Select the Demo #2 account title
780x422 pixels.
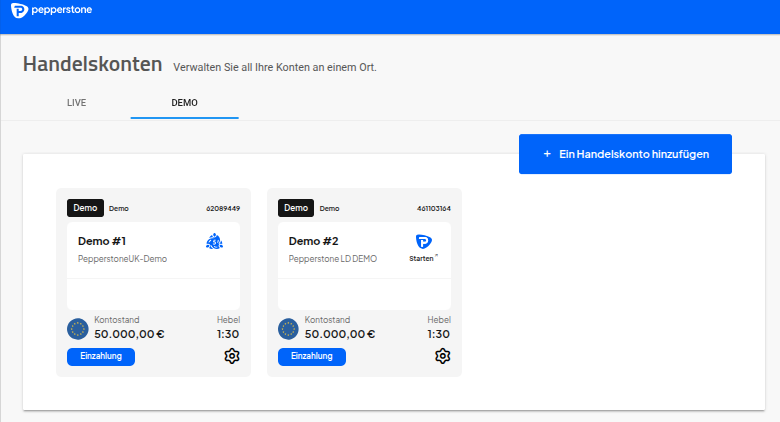313,241
